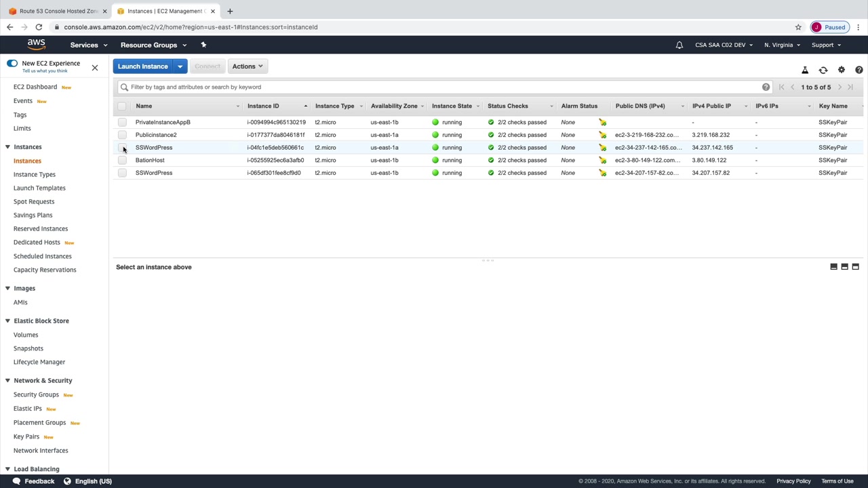
Task: Open the table settings gear
Action: pyautogui.click(x=842, y=70)
